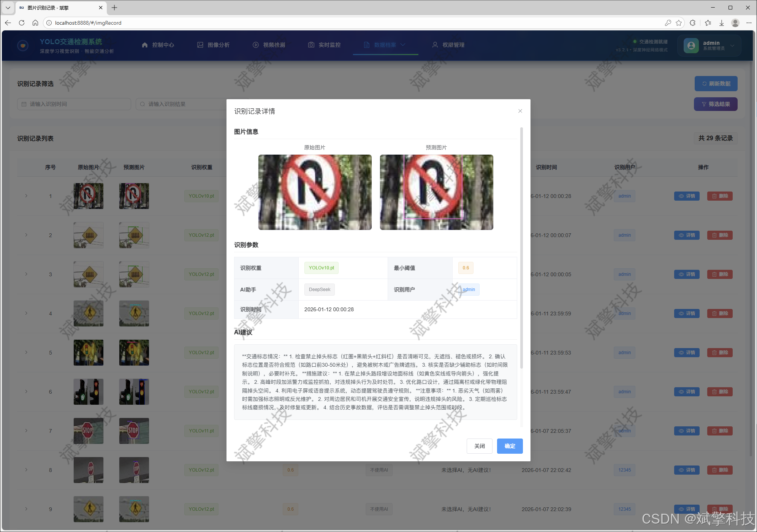757x532 pixels.
Task: Open browser extensions puzzle icon
Action: (693, 23)
